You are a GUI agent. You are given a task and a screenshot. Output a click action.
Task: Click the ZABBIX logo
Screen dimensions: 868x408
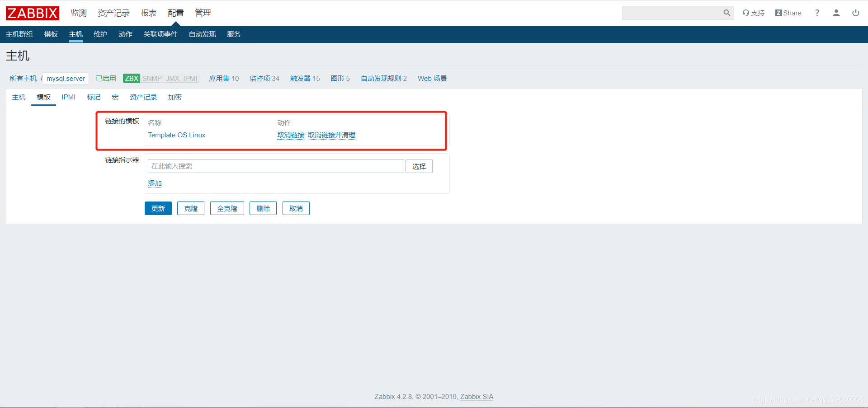[33, 13]
